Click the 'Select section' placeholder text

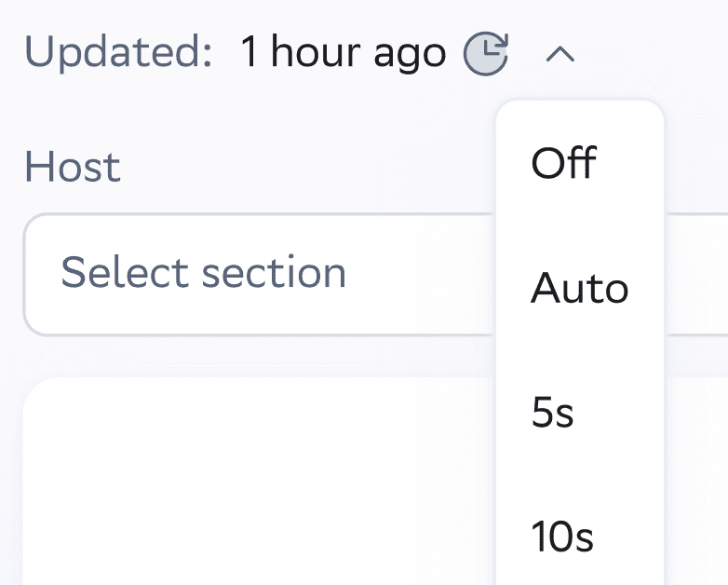point(203,274)
